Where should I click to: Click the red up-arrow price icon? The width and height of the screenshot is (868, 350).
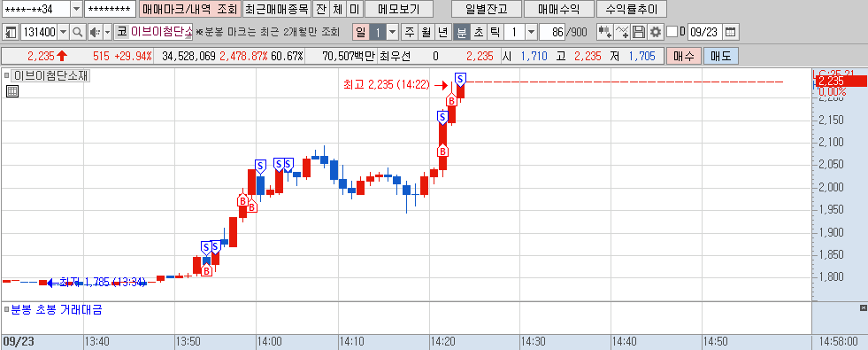click(x=61, y=56)
